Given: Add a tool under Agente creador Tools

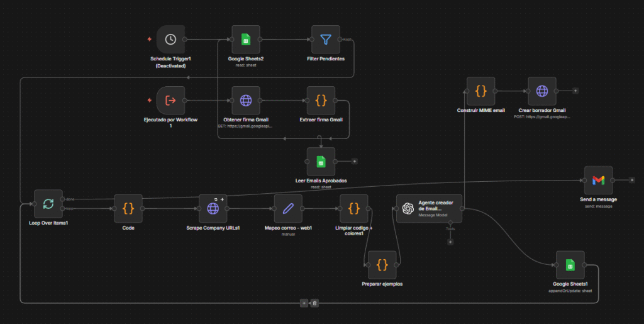Looking at the screenshot, I should tap(450, 242).
